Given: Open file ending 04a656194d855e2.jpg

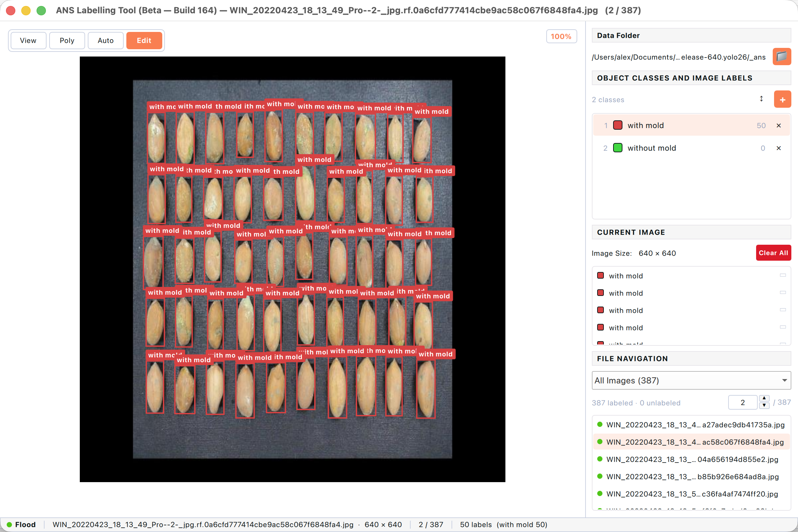Looking at the screenshot, I should pyautogui.click(x=691, y=459).
